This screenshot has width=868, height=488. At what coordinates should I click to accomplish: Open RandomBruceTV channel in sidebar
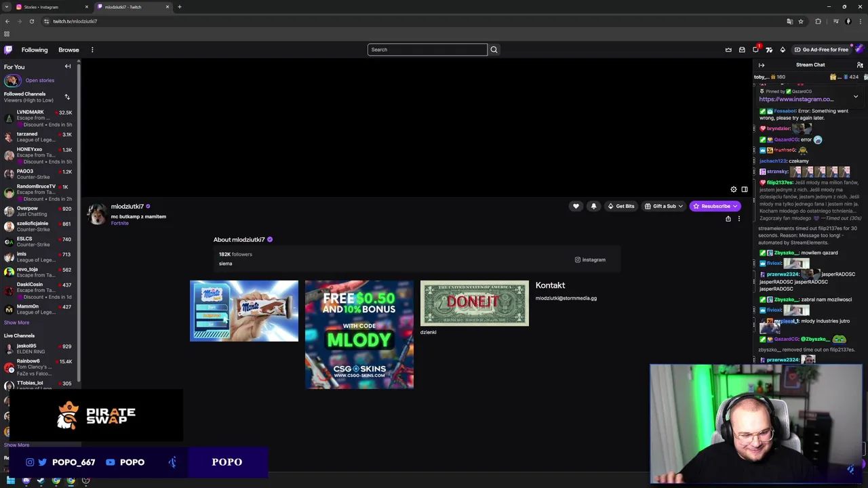40,192
